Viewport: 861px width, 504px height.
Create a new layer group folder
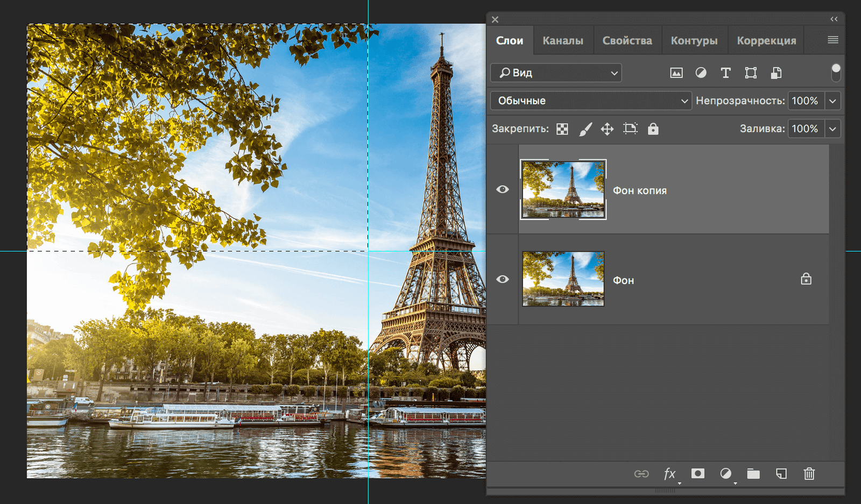[753, 473]
